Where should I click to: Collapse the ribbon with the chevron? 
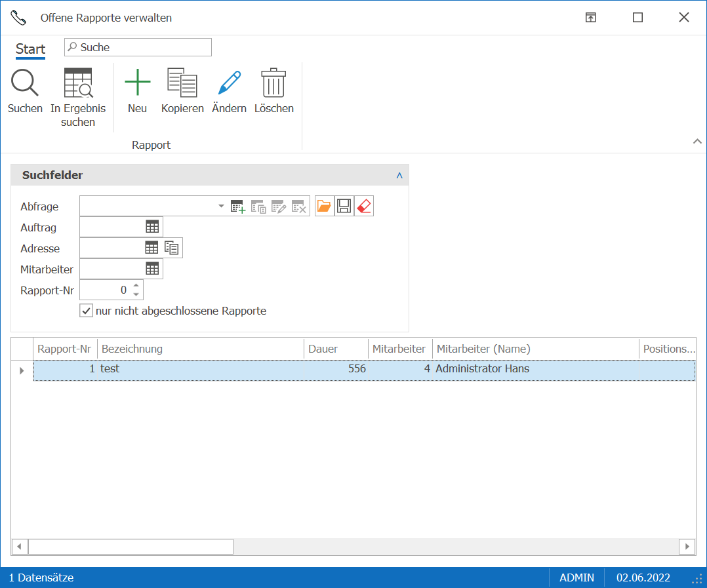[x=697, y=142]
